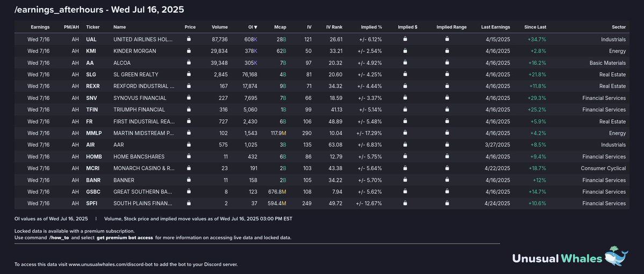Click the IV Rank column header

point(334,27)
